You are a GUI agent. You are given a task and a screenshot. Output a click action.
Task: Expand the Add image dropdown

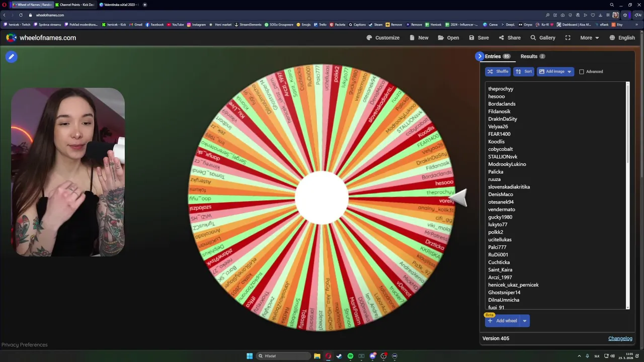[569, 72]
